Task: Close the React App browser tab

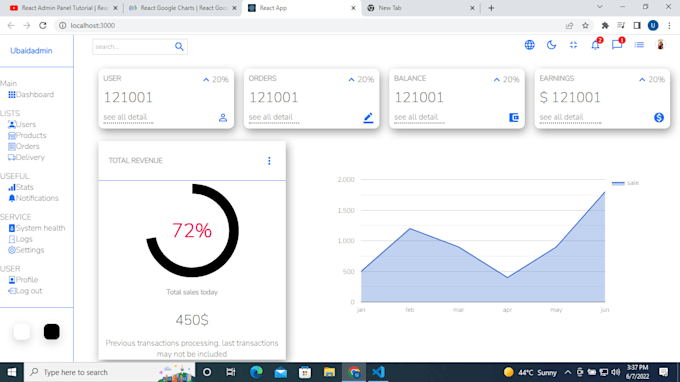Action: pyautogui.click(x=353, y=8)
